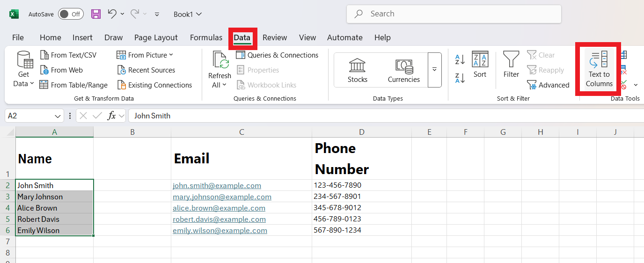Open the Automate tab

(x=345, y=37)
